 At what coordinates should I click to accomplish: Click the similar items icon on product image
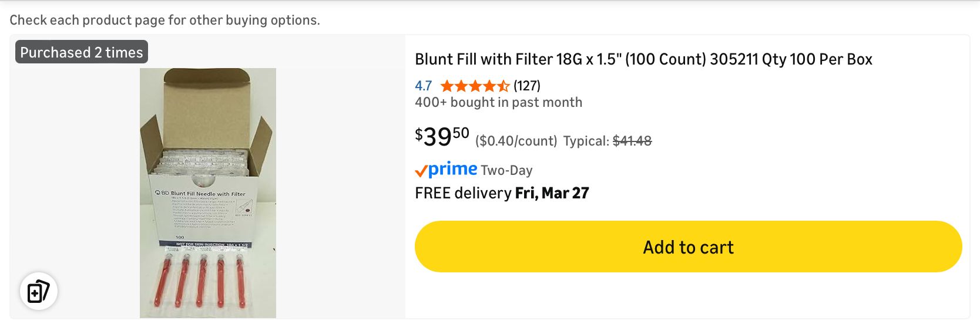coord(39,291)
